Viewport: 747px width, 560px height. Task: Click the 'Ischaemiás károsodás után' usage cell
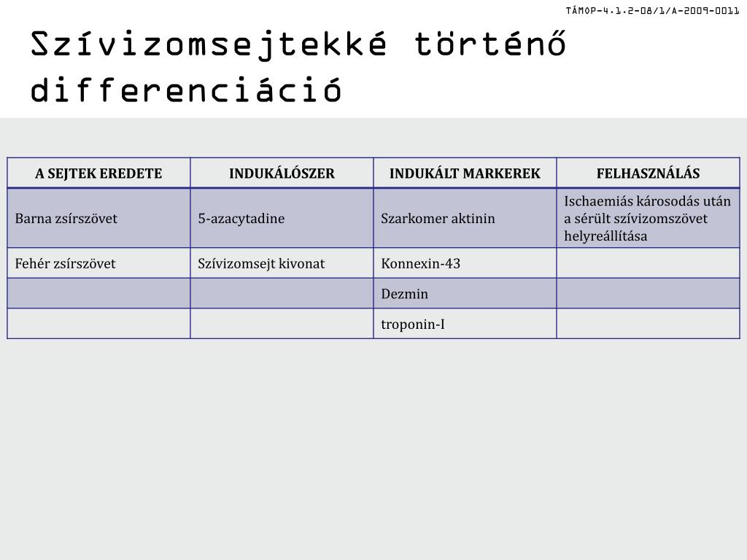648,218
